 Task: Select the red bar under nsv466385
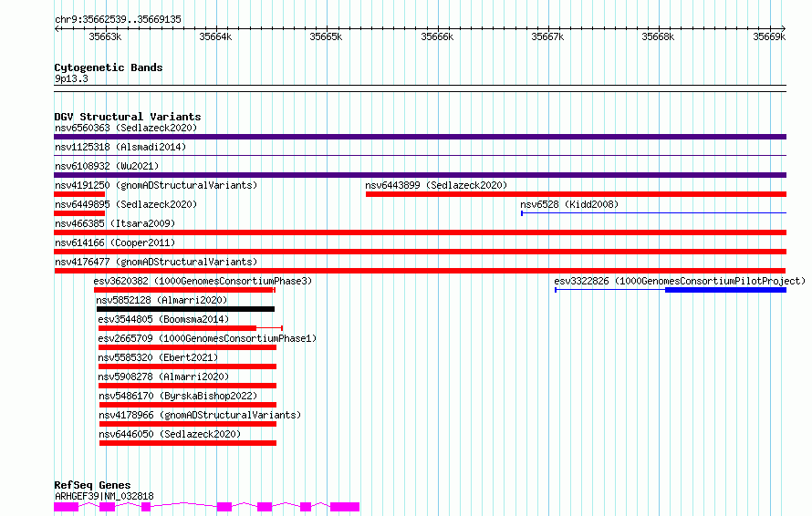(x=420, y=232)
